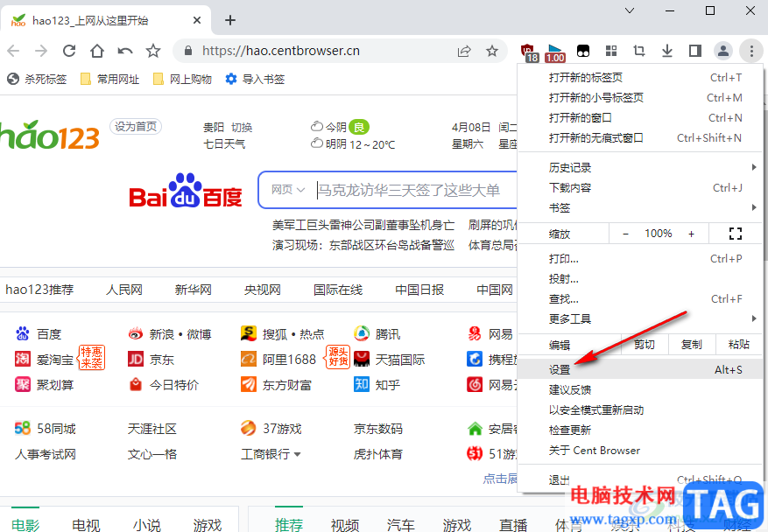The image size is (768, 532).
Task: Go to the home page icon
Action: (97, 51)
